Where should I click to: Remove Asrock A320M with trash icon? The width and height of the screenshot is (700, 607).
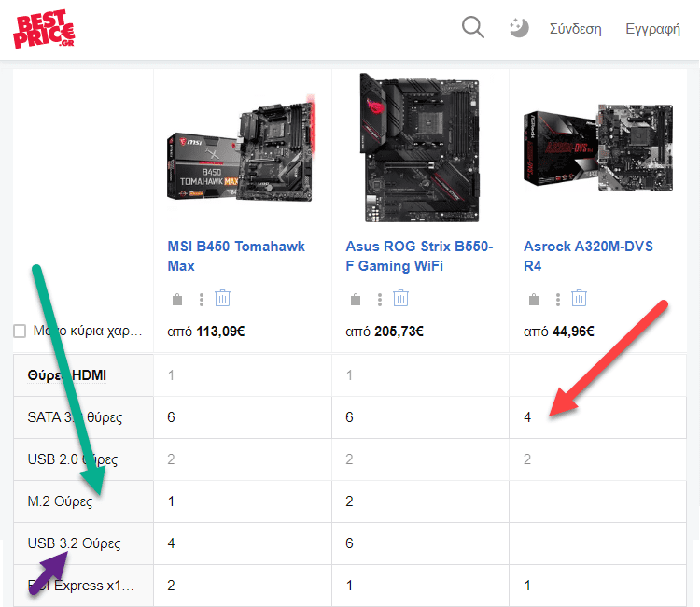point(579,298)
